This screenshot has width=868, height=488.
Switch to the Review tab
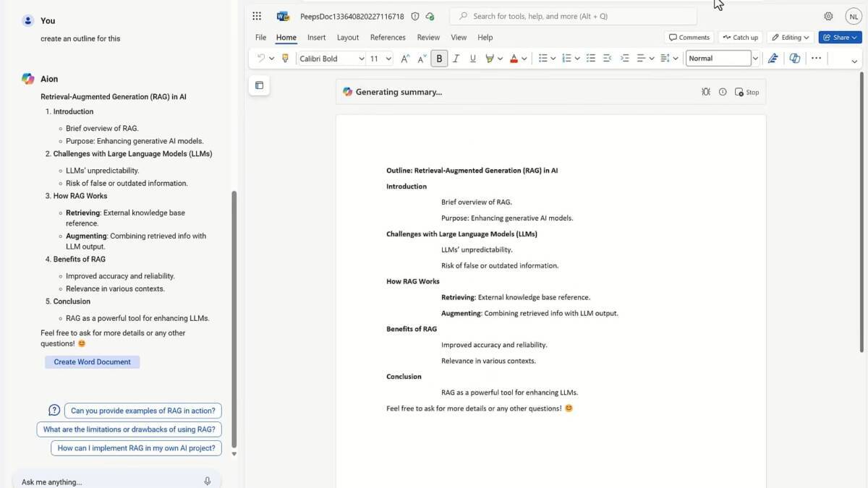click(x=428, y=38)
